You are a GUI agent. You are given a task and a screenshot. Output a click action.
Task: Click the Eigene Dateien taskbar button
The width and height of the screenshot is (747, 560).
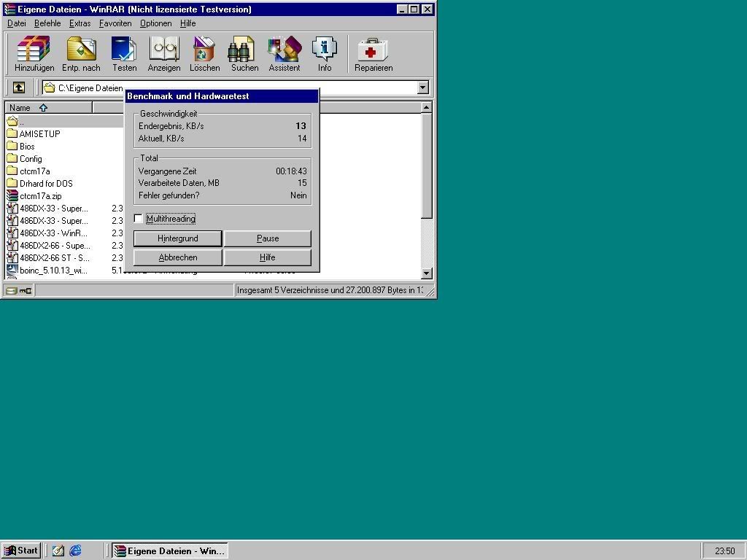pyautogui.click(x=170, y=551)
